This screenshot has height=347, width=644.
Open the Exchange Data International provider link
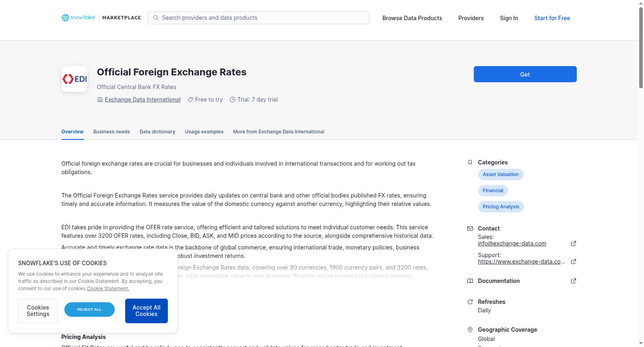(x=142, y=100)
